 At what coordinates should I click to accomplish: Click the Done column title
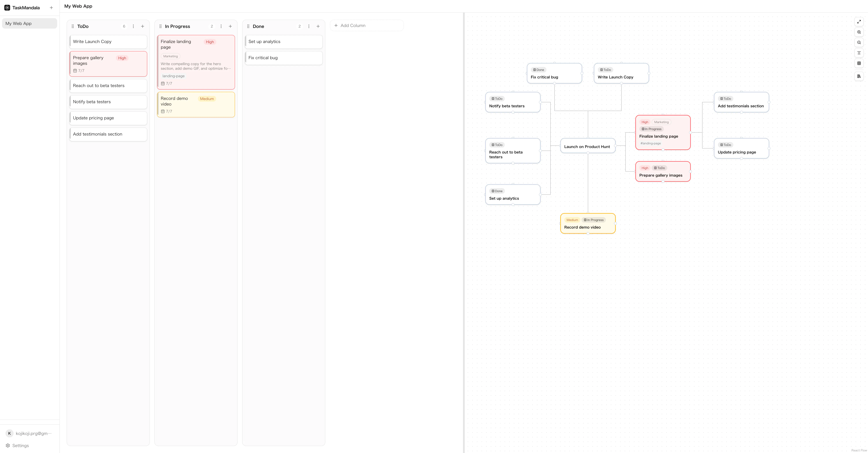258,26
